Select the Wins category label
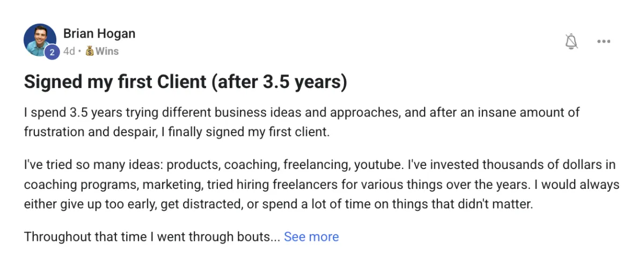The image size is (644, 257). point(107,52)
